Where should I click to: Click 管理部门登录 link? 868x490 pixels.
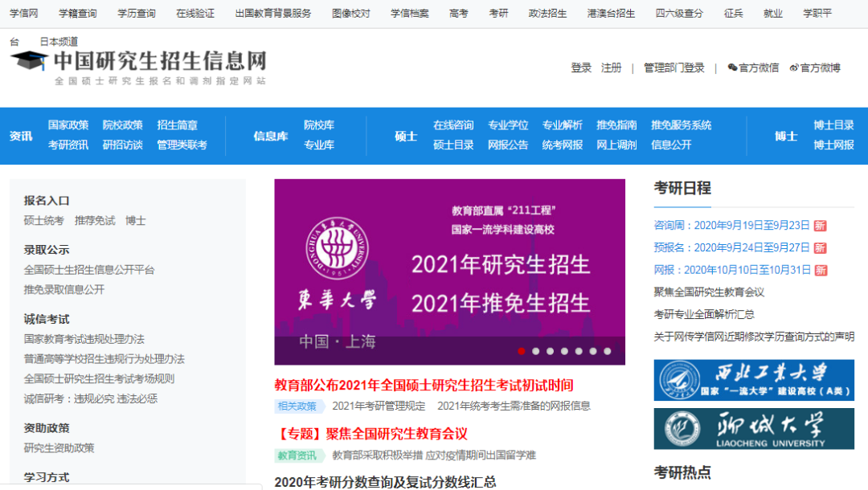674,67
